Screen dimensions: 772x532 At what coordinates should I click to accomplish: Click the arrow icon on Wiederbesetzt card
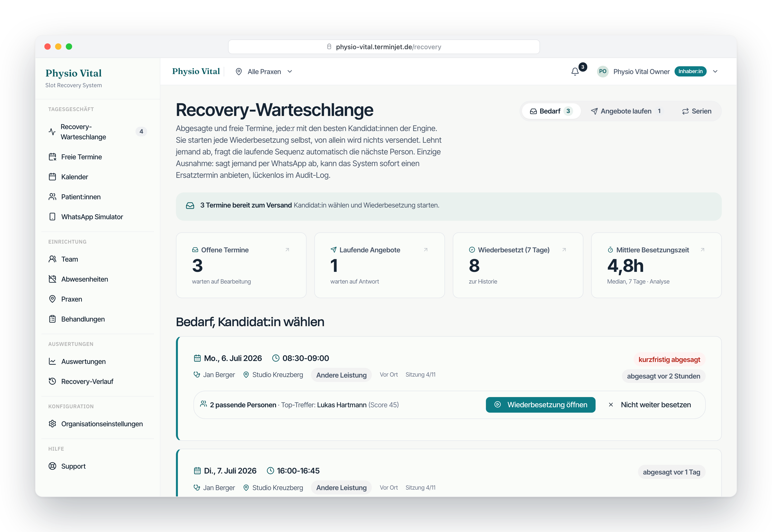(564, 250)
